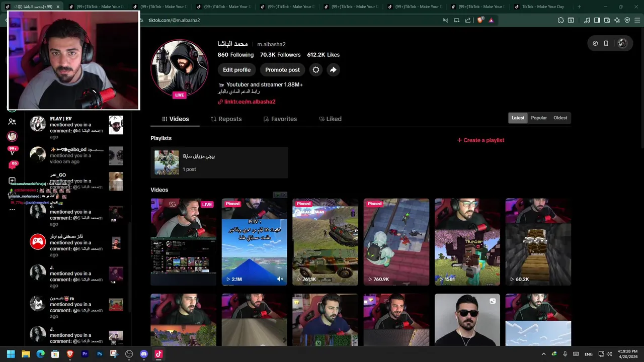The image size is (644, 362).
Task: Click the install app icon in the address bar
Action: point(456,20)
